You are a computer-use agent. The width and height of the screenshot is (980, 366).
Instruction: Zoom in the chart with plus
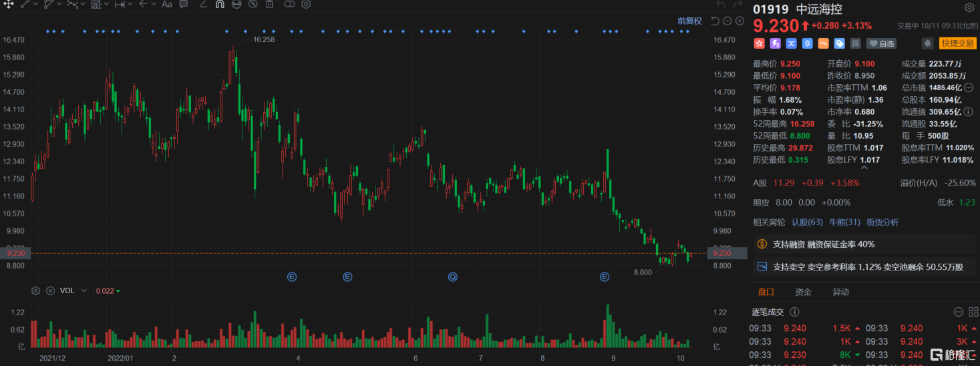point(740,21)
